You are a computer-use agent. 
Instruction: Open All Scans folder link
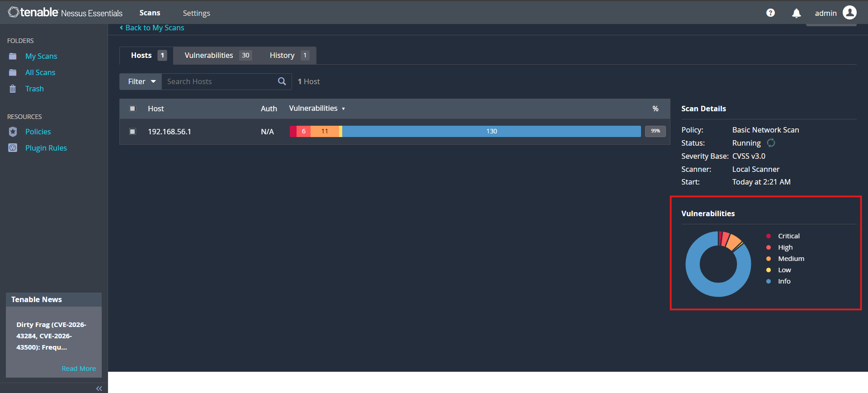[40, 72]
